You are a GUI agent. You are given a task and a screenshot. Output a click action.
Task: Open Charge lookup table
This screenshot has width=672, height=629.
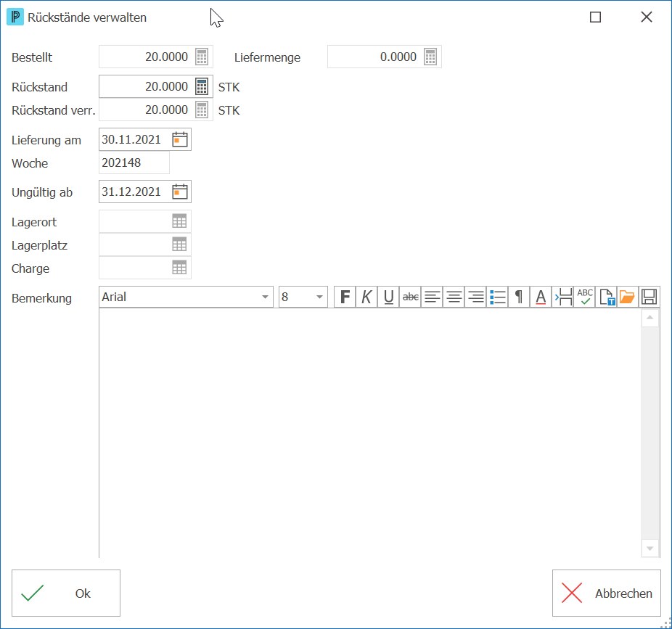click(179, 268)
